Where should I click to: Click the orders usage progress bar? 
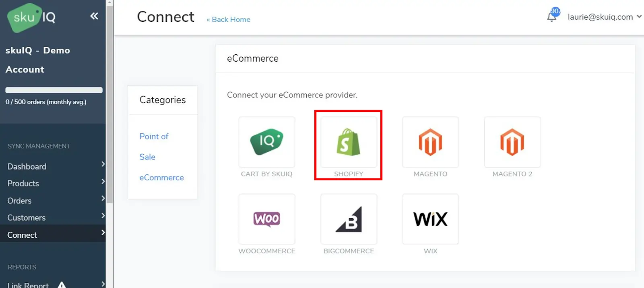coord(54,90)
